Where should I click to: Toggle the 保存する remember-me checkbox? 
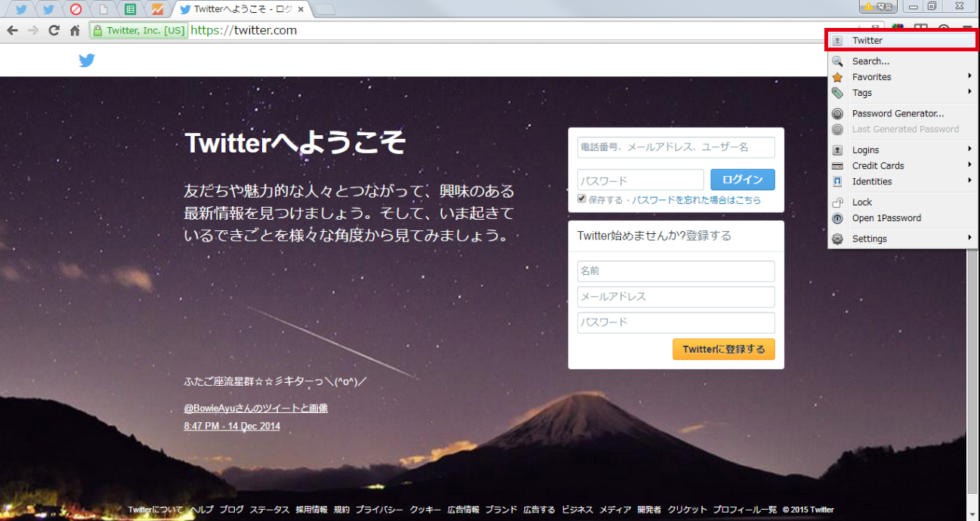click(582, 199)
